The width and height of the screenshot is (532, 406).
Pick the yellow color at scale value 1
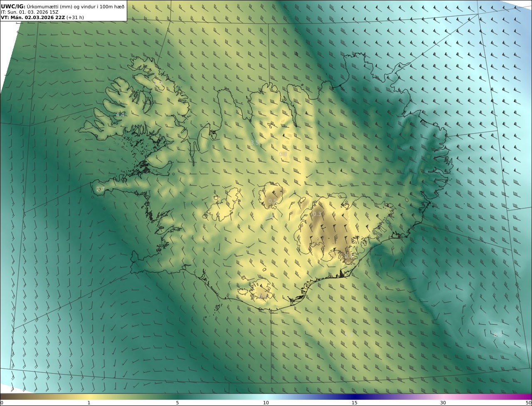coord(89,396)
